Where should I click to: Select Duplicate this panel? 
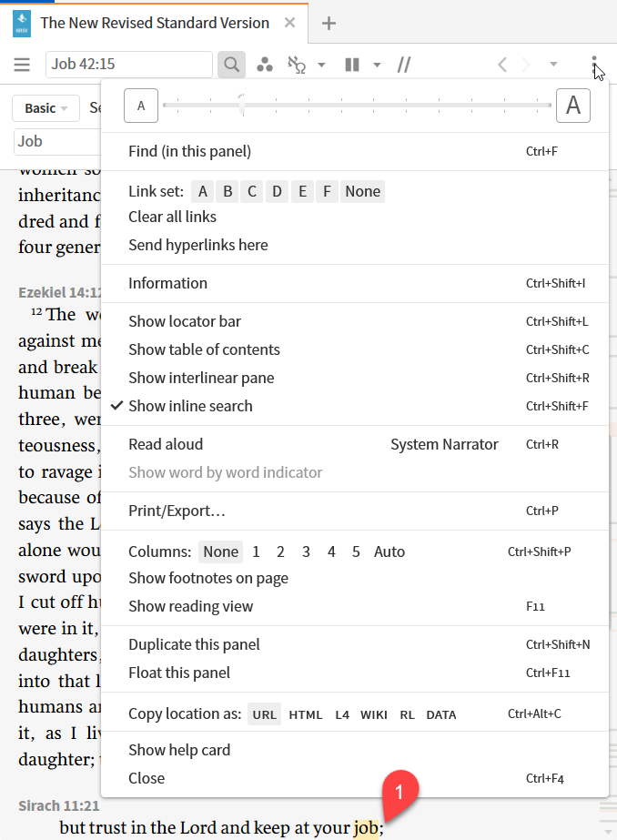point(355,644)
